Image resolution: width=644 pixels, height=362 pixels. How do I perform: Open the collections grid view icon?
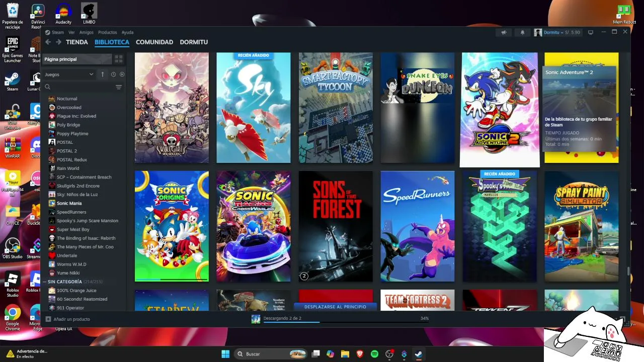119,59
